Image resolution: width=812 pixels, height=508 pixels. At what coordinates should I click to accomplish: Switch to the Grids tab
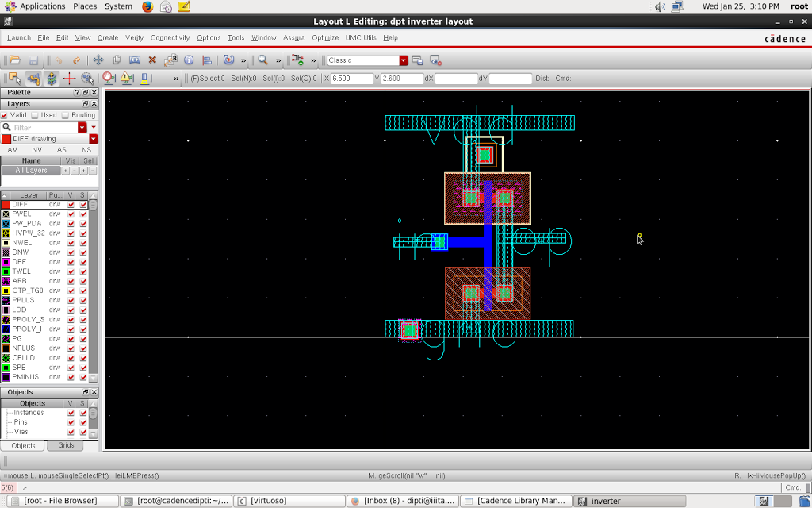point(65,445)
